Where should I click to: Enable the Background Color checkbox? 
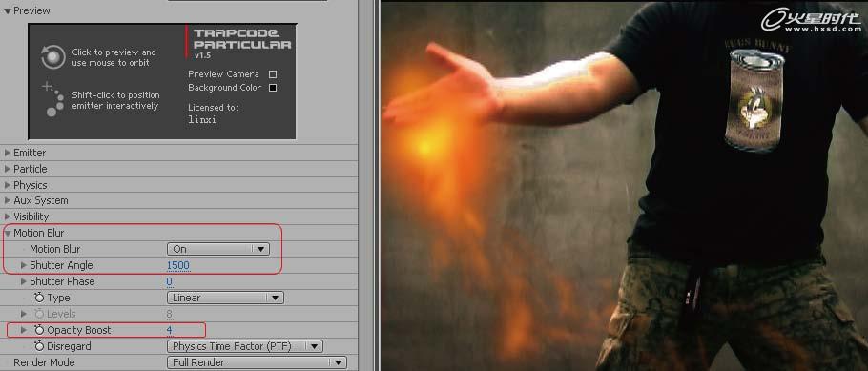(273, 88)
